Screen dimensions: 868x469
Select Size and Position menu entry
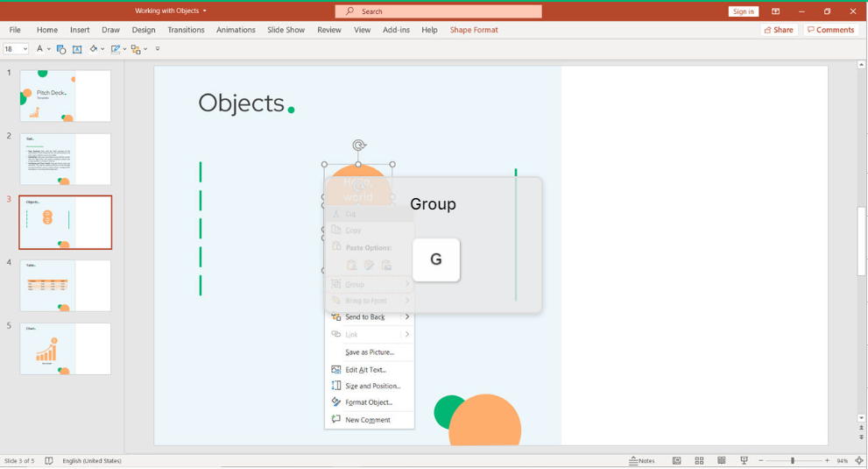point(370,386)
